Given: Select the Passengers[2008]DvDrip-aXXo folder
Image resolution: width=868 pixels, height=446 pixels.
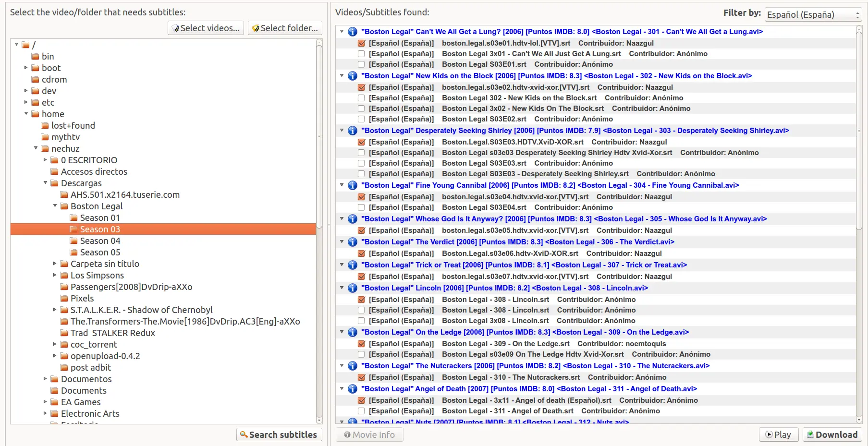Looking at the screenshot, I should [131, 287].
